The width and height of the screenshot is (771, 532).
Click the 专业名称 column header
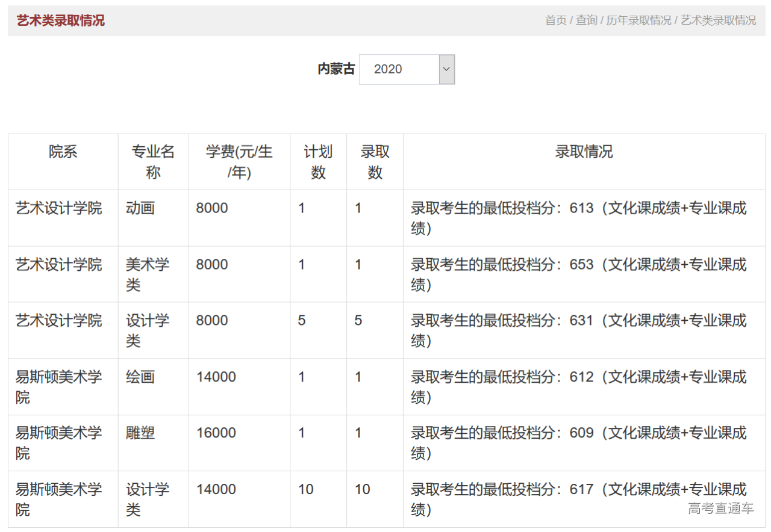pyautogui.click(x=153, y=161)
